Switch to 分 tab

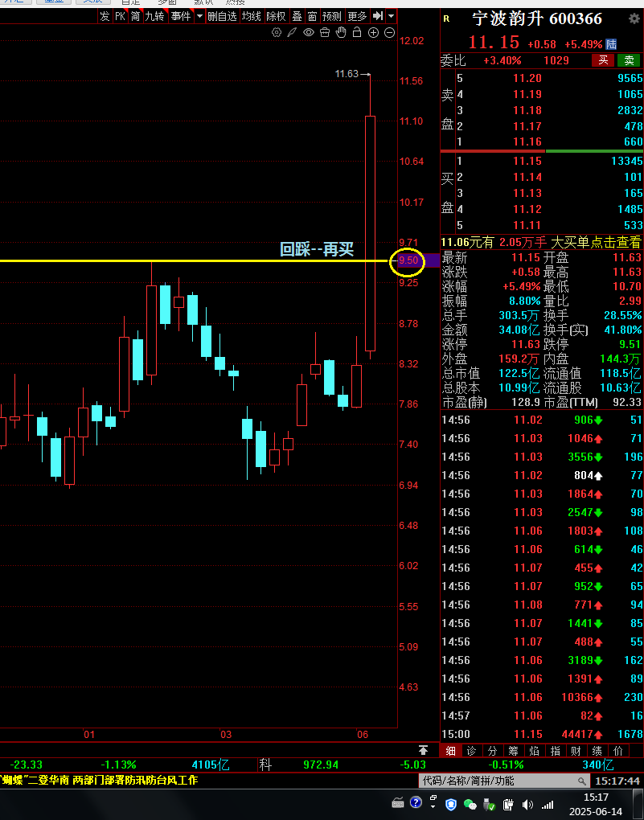492,751
